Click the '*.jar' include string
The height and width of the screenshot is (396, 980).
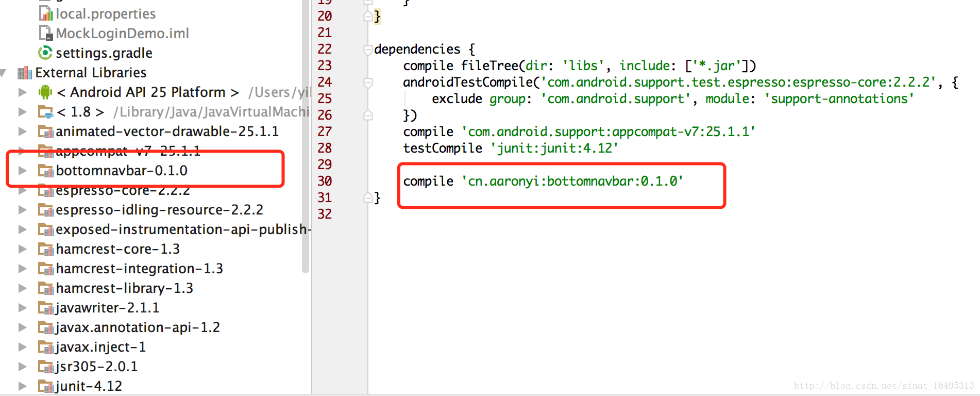(x=717, y=65)
